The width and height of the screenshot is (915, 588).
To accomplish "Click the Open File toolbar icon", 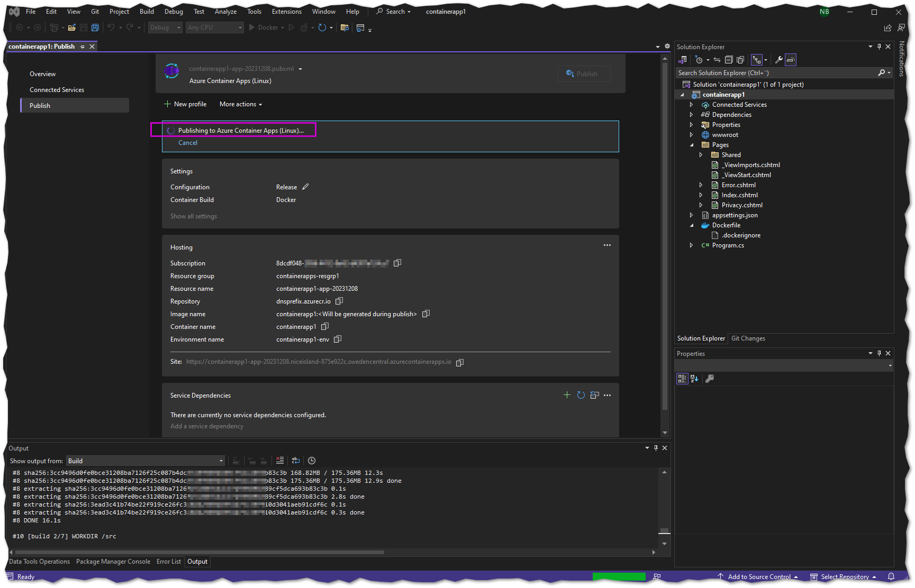I will click(x=71, y=27).
